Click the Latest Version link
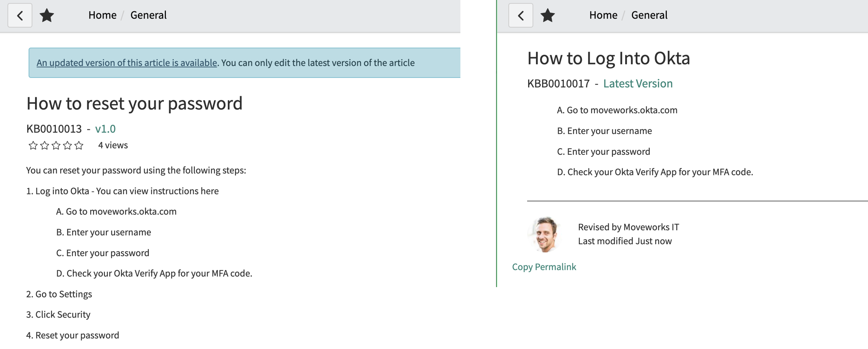This screenshot has width=868, height=349. pyautogui.click(x=637, y=84)
